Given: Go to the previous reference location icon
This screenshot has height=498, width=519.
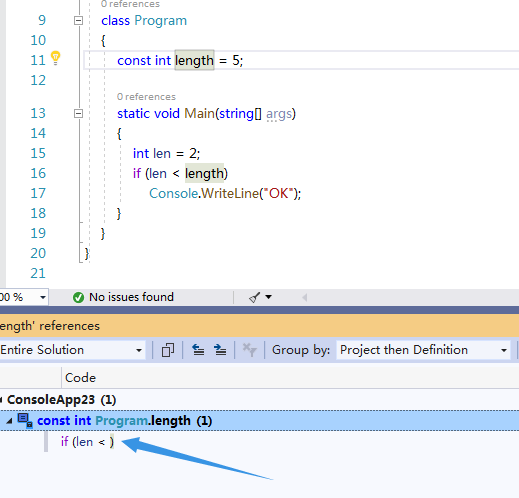Looking at the screenshot, I should click(198, 350).
